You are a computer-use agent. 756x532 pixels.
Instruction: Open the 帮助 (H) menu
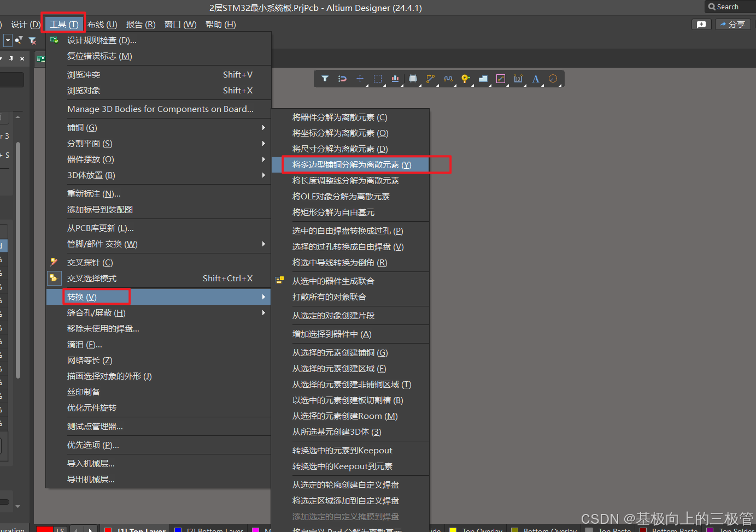tap(220, 24)
